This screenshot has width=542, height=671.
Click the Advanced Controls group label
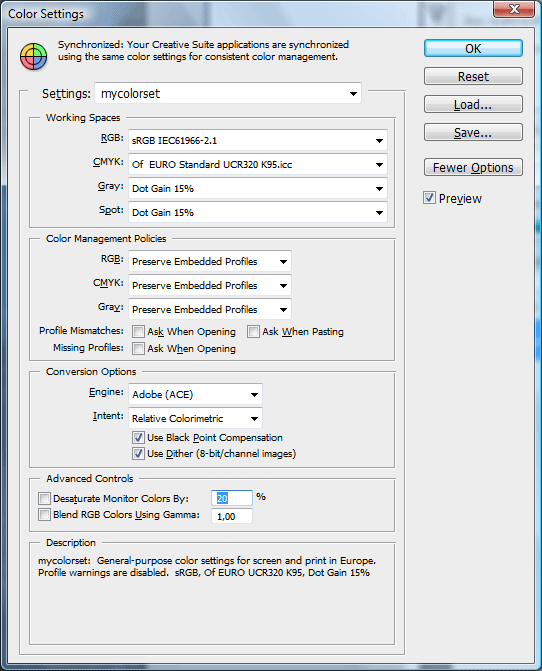click(90, 478)
